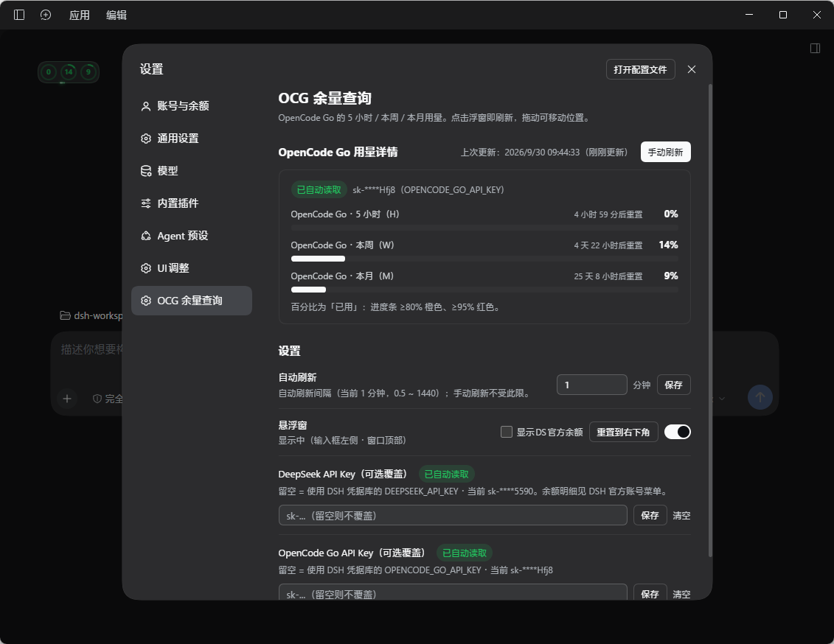Click the floating gauge showing 9

88,71
